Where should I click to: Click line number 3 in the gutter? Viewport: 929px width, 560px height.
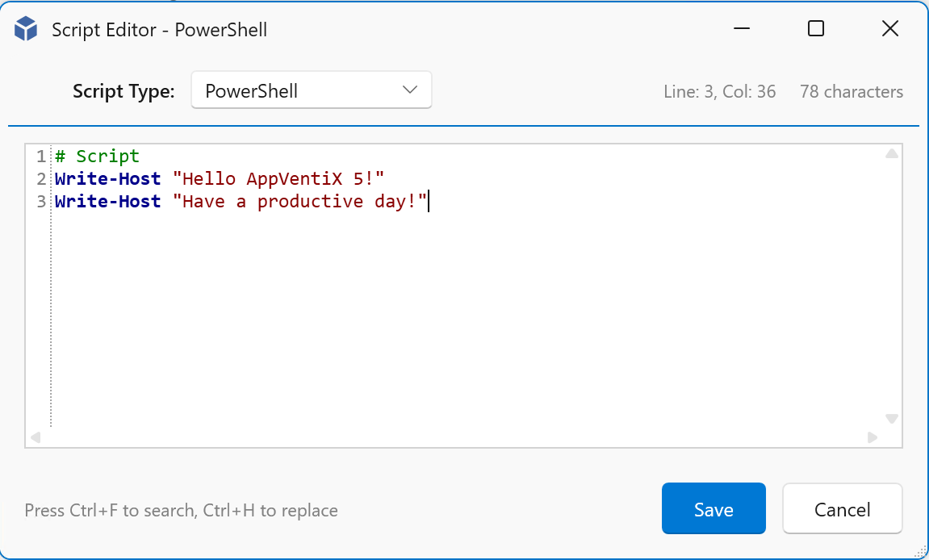pos(41,202)
